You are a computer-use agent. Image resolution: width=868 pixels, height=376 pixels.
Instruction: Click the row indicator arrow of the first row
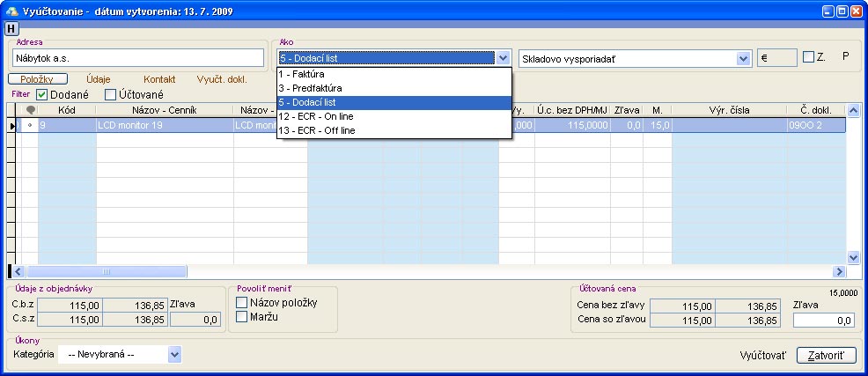coord(12,126)
